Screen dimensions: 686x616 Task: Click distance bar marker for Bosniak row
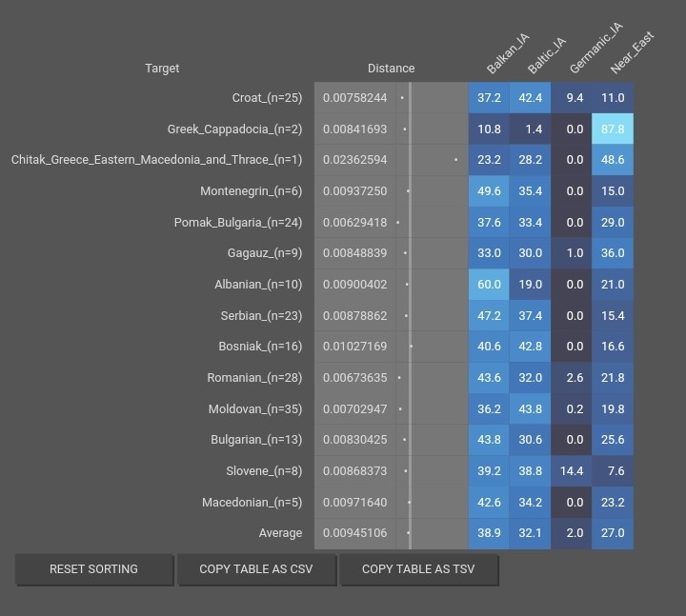411,347
